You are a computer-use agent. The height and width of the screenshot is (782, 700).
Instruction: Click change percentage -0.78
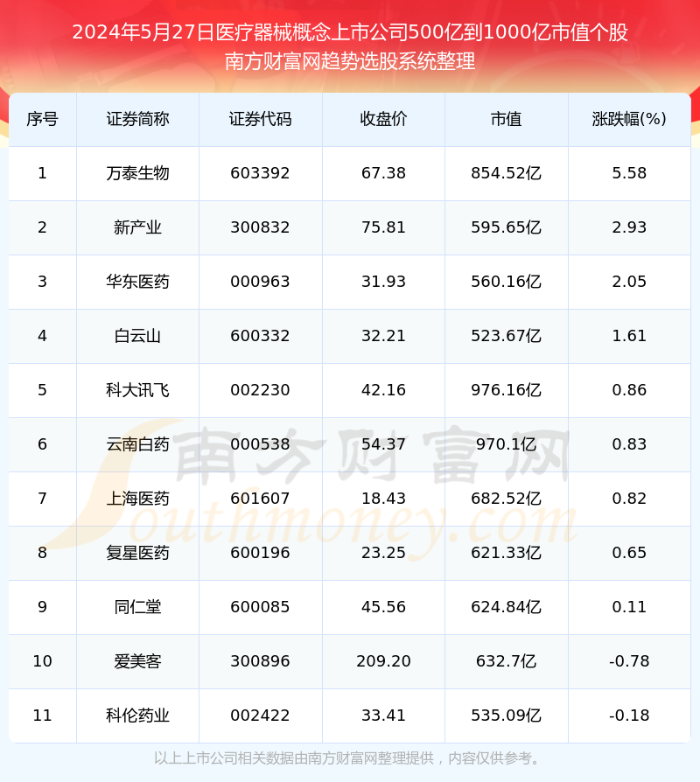click(629, 661)
